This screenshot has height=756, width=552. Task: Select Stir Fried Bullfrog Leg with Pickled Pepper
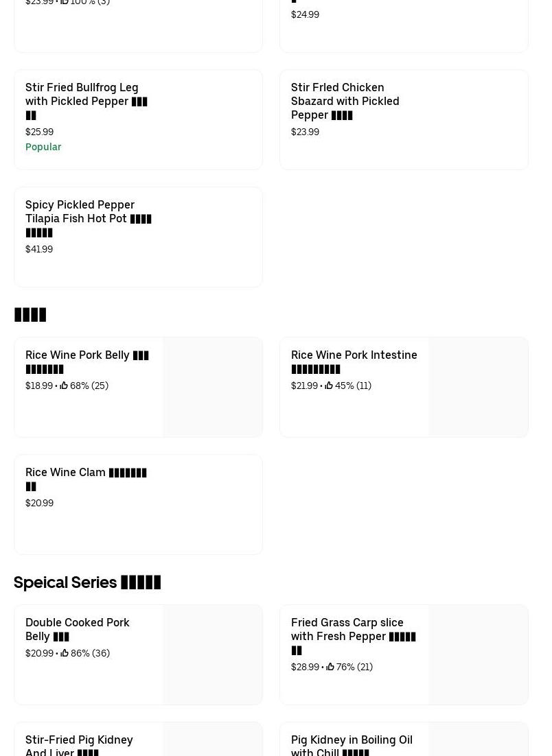click(87, 101)
